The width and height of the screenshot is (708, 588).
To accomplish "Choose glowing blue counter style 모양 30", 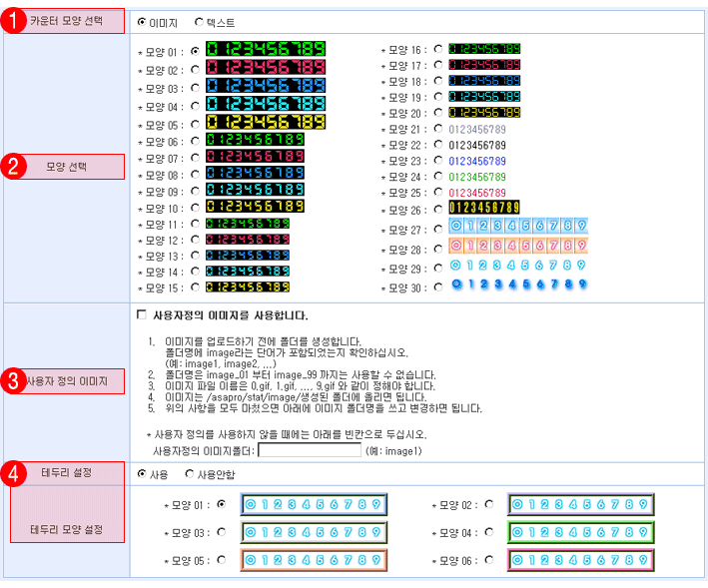I will [437, 288].
